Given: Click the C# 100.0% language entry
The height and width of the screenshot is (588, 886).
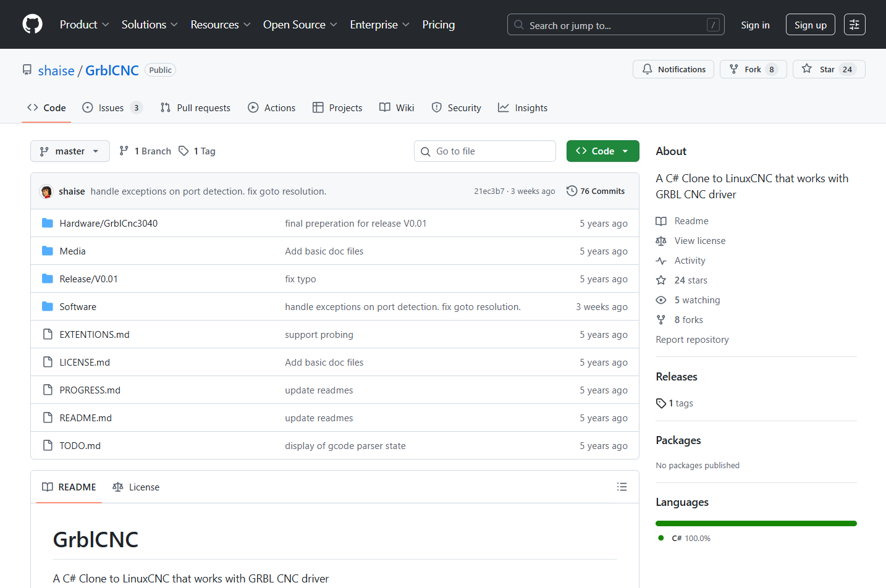Looking at the screenshot, I should [685, 538].
